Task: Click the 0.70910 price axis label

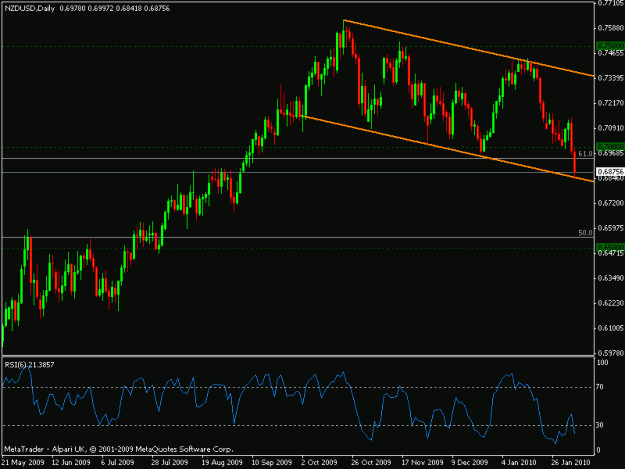Action: (611, 128)
